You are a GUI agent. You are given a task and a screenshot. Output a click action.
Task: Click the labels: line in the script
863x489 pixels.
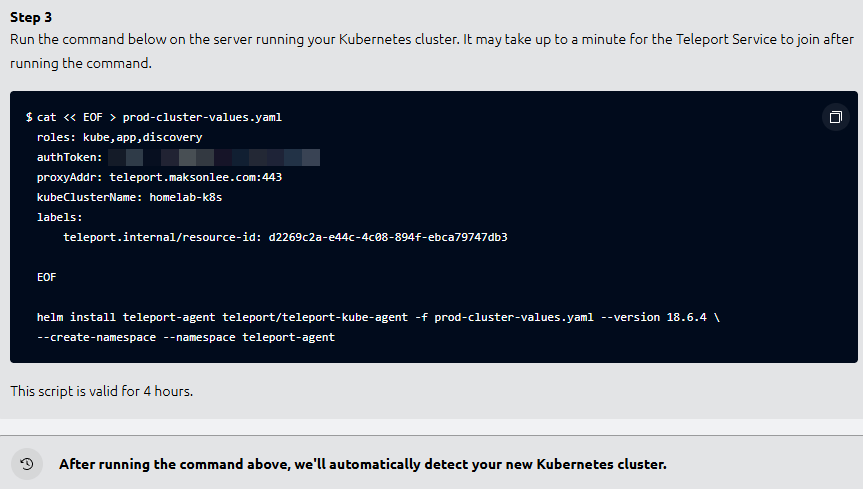[59, 217]
